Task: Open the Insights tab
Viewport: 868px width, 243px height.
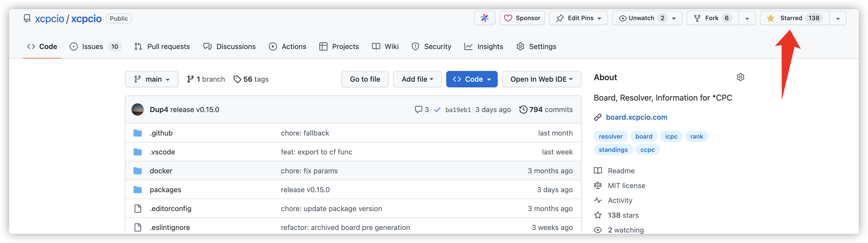Action: (x=483, y=46)
